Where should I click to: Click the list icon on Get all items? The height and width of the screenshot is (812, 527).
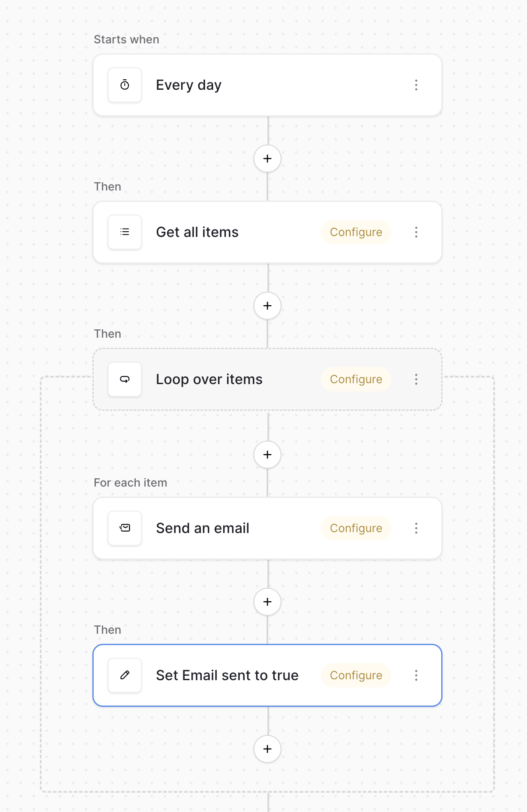pos(125,232)
